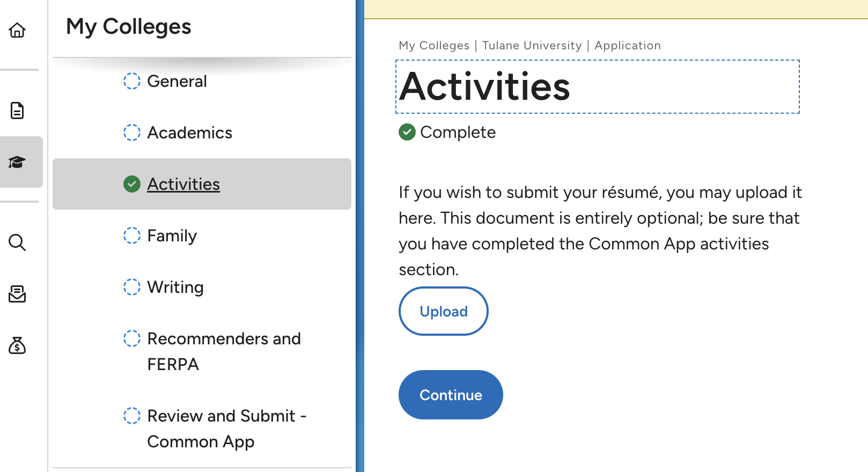Go to Recommenders and FERPA

click(224, 351)
